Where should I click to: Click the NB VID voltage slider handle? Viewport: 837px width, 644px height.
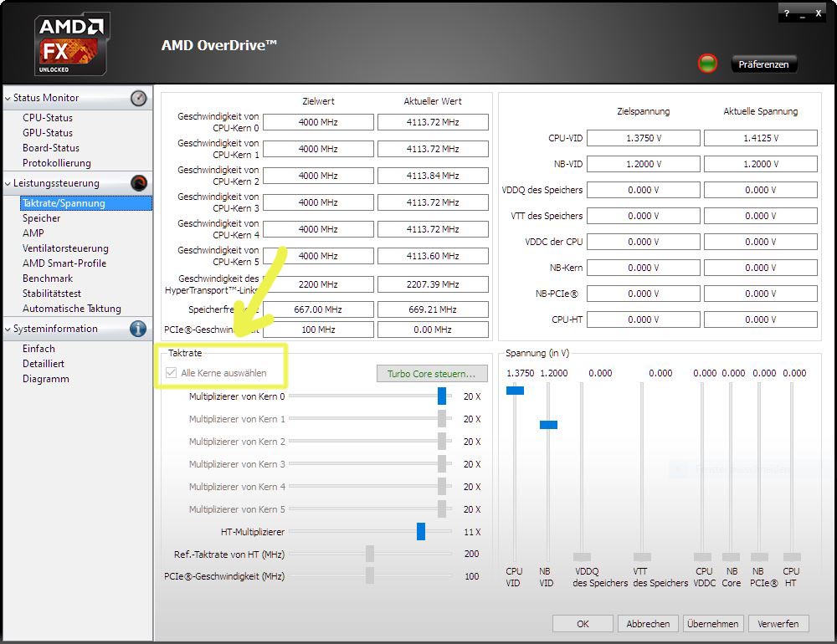click(x=548, y=425)
